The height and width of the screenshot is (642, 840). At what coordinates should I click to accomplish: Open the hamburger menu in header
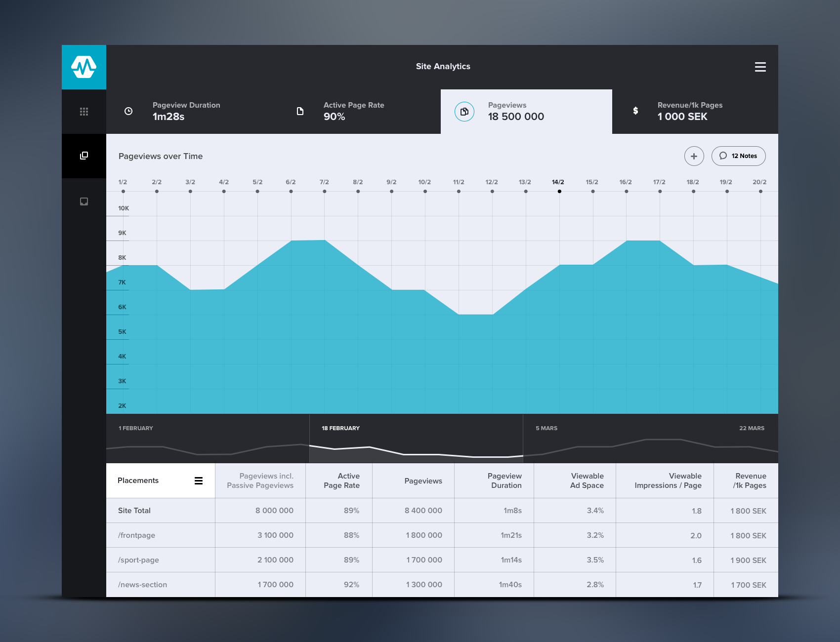point(760,67)
